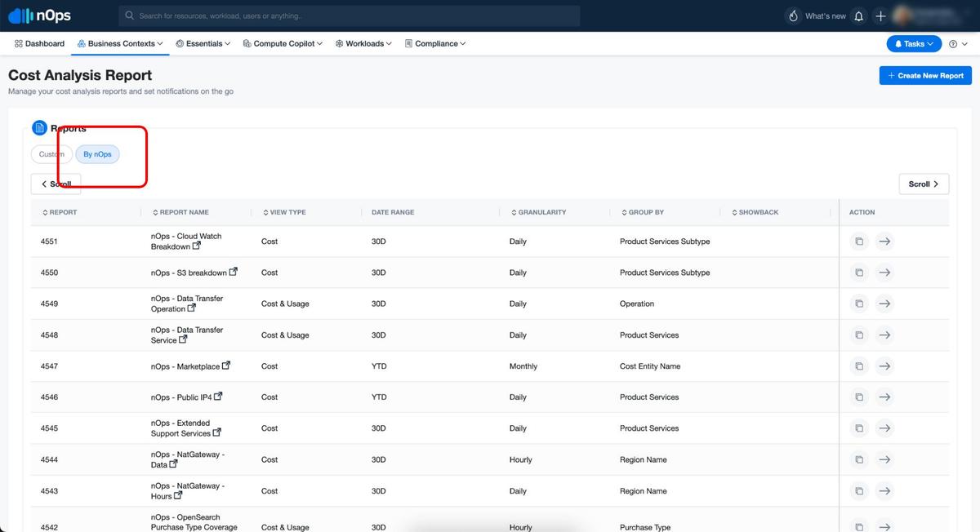Sort by the Report column
980x532 pixels.
click(60, 212)
